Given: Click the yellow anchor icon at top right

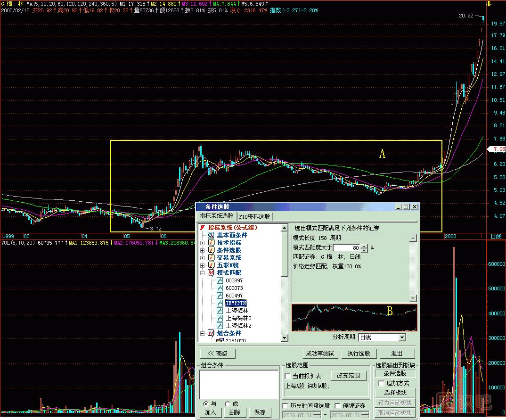Looking at the screenshot, I should point(489,4).
